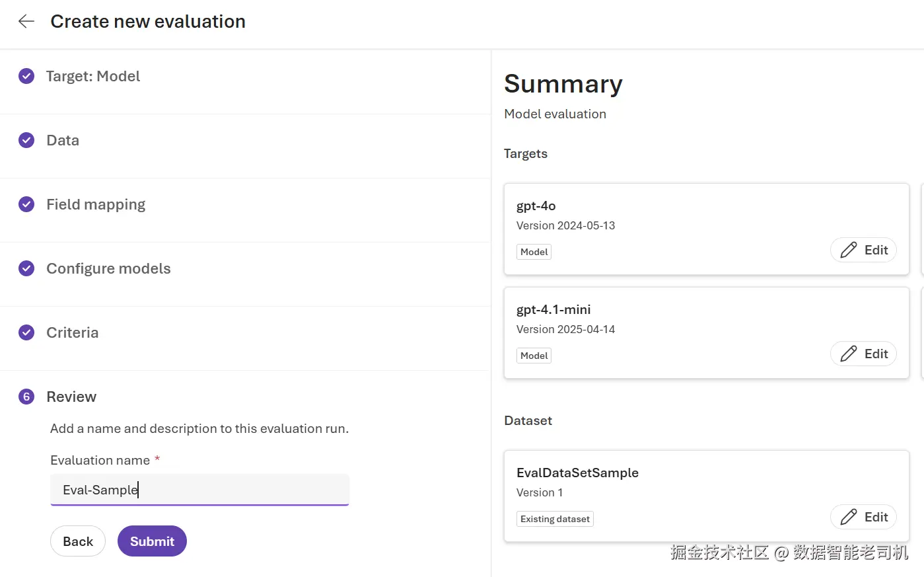Screen dimensions: 924x577
Task: Click the Criteria step checkmark icon
Action: tap(26, 332)
